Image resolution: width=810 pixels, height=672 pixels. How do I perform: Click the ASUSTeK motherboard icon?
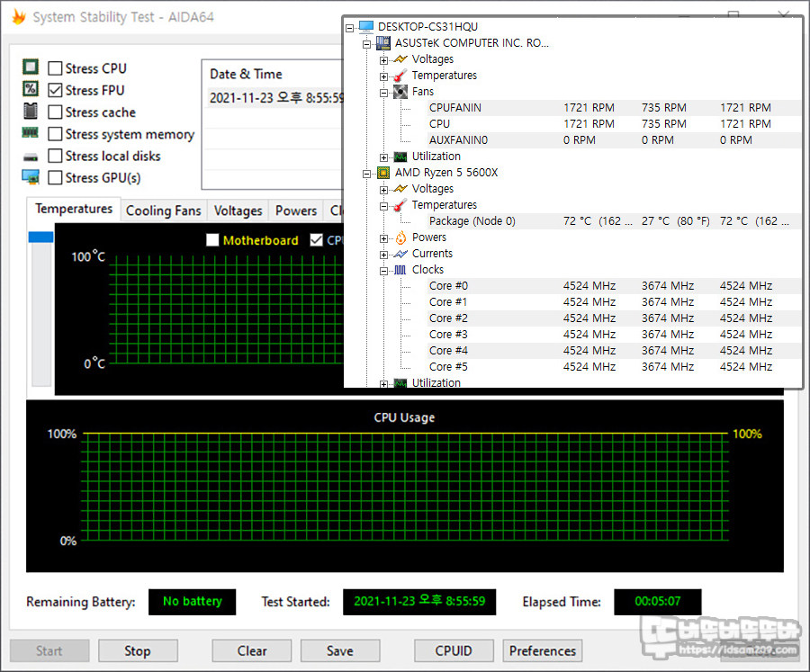pos(383,42)
